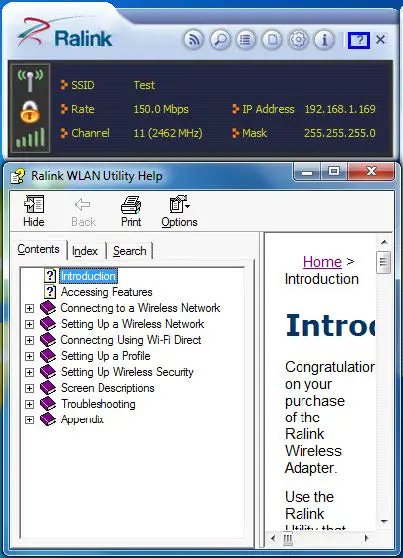This screenshot has height=558, width=403.
Task: Click book icon beside Connecting Using Wi-Fi Direct
Action: click(x=48, y=340)
